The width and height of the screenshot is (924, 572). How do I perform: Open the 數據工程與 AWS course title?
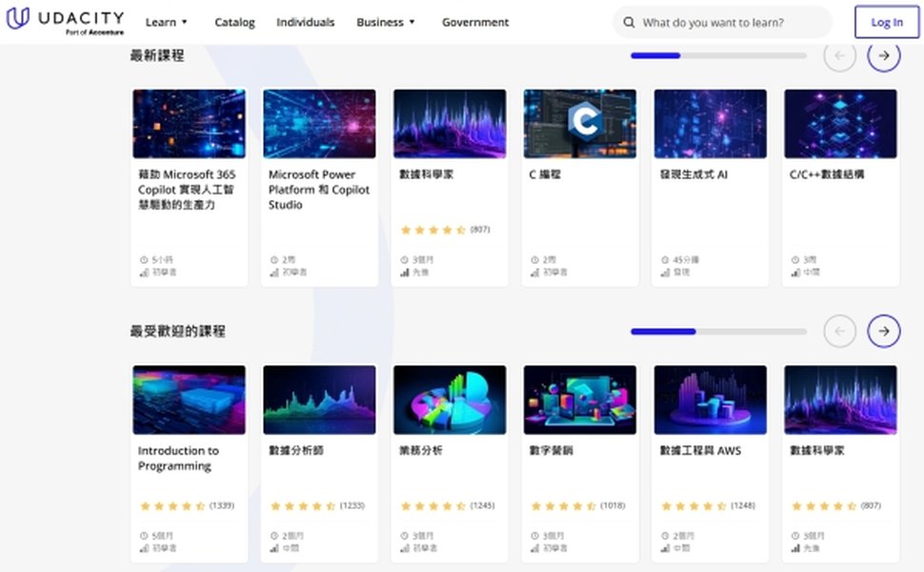700,451
